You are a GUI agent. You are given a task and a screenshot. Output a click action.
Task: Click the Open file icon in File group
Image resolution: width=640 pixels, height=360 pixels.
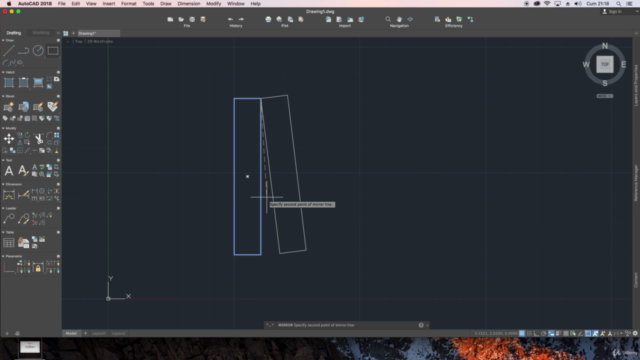[181, 19]
